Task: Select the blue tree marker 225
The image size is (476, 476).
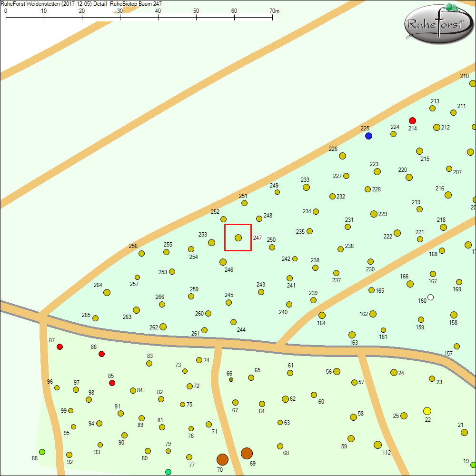Action: (x=368, y=136)
